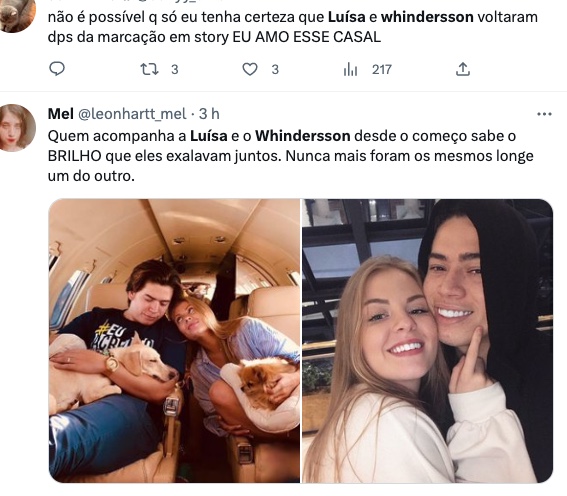Open the airplane photo with dogs

[x=174, y=341]
